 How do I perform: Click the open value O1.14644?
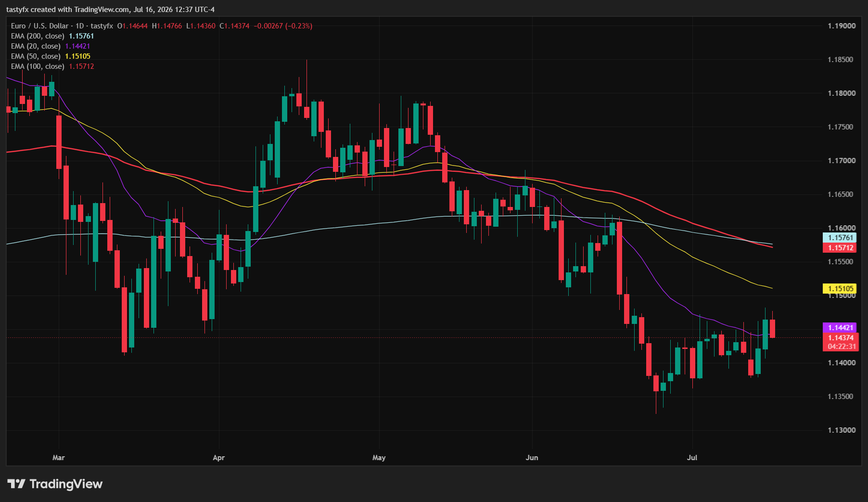coord(132,26)
